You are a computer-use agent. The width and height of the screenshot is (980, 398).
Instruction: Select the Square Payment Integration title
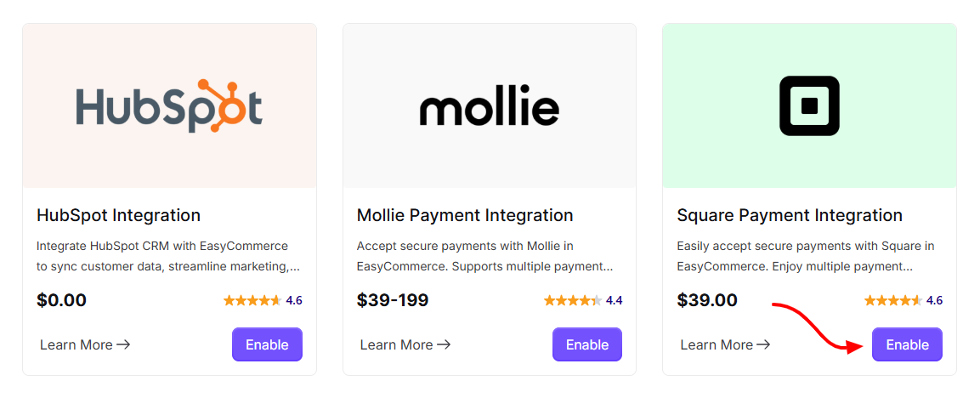tap(790, 215)
